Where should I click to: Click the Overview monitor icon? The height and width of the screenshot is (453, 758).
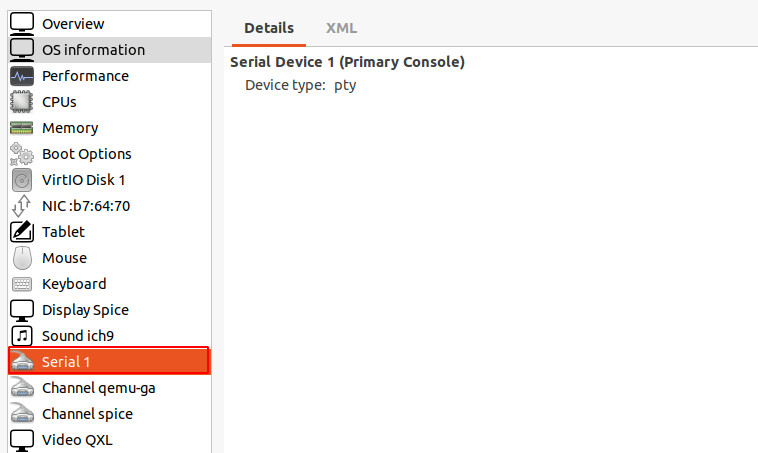pos(22,24)
